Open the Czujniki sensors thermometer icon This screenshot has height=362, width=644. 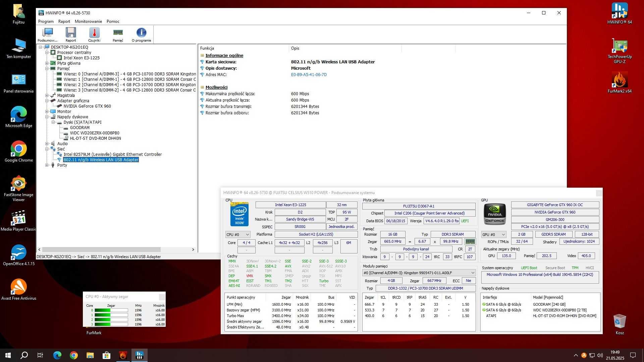tap(94, 35)
